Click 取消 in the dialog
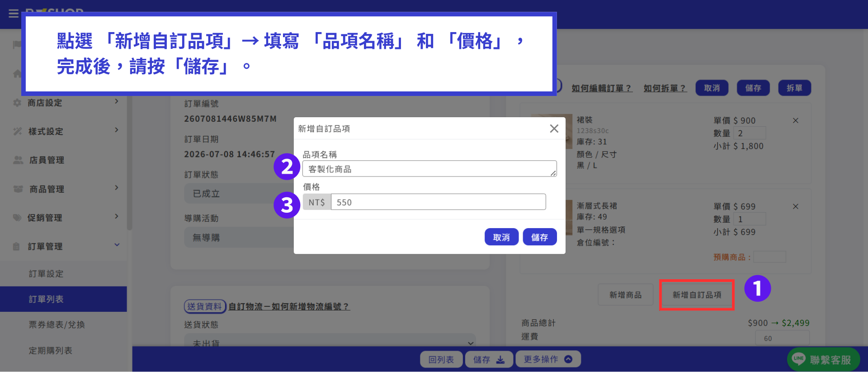Viewport: 868px width, 372px height. [501, 237]
